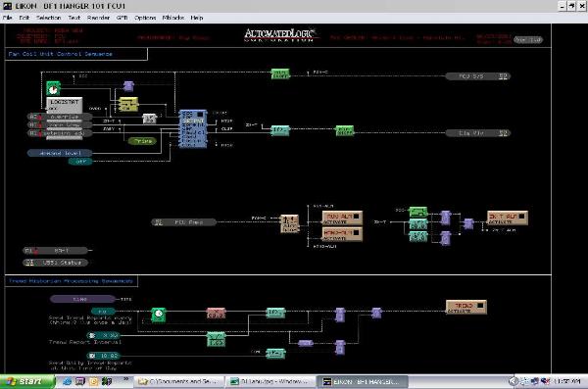Click the Trend Historian Processing Sequence label
This screenshot has height=389, width=588.
click(x=71, y=281)
